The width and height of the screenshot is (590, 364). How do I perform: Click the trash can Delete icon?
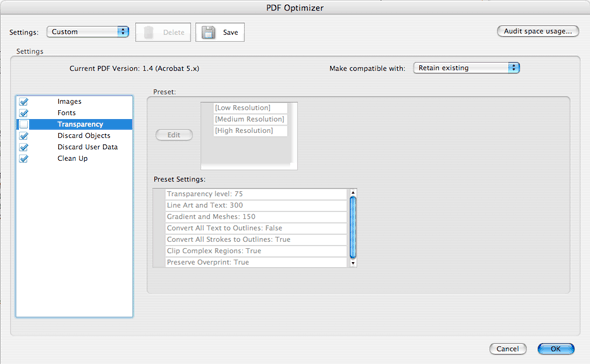149,32
